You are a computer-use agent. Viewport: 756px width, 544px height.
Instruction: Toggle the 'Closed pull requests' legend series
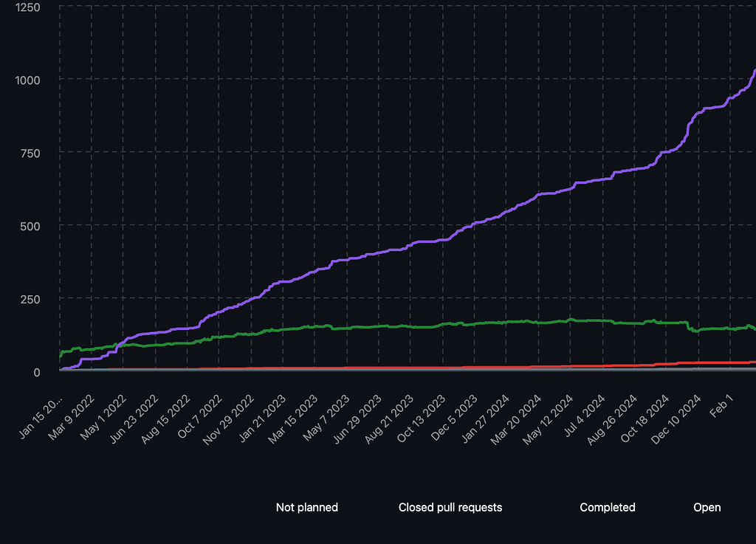click(x=450, y=507)
